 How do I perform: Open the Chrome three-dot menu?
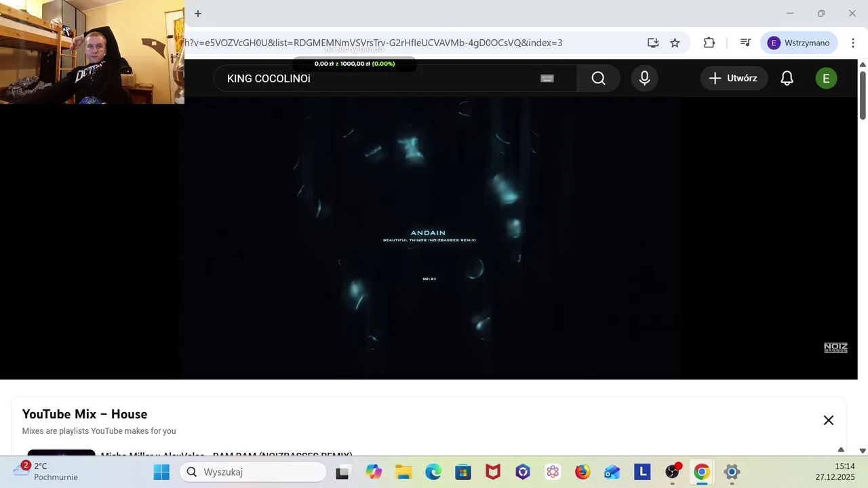(x=853, y=43)
